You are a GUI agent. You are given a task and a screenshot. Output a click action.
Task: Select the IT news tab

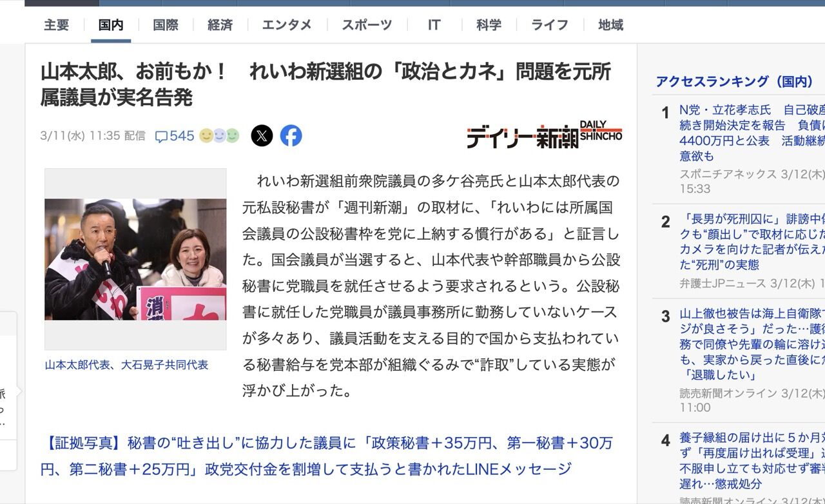tap(434, 25)
